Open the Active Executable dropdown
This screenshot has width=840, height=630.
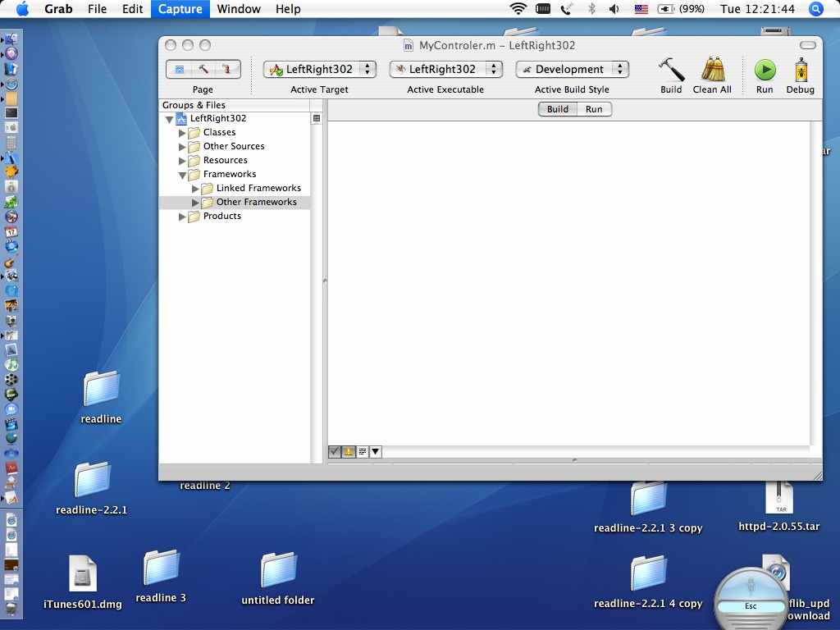[445, 69]
